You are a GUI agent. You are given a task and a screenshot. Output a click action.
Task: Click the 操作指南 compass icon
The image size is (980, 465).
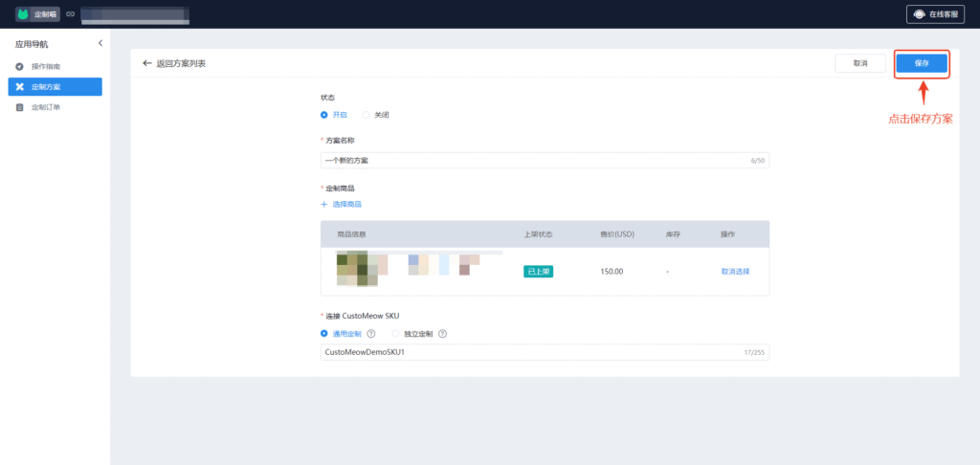coord(19,66)
